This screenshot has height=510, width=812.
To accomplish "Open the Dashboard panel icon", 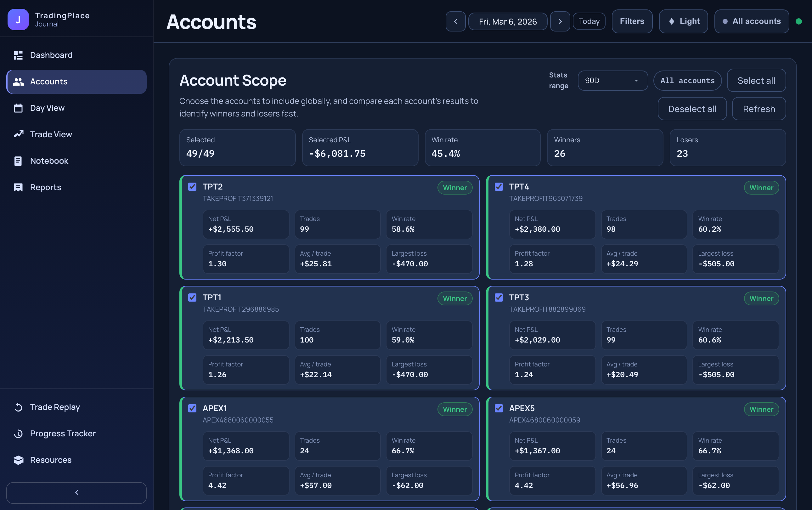I will pyautogui.click(x=18, y=55).
